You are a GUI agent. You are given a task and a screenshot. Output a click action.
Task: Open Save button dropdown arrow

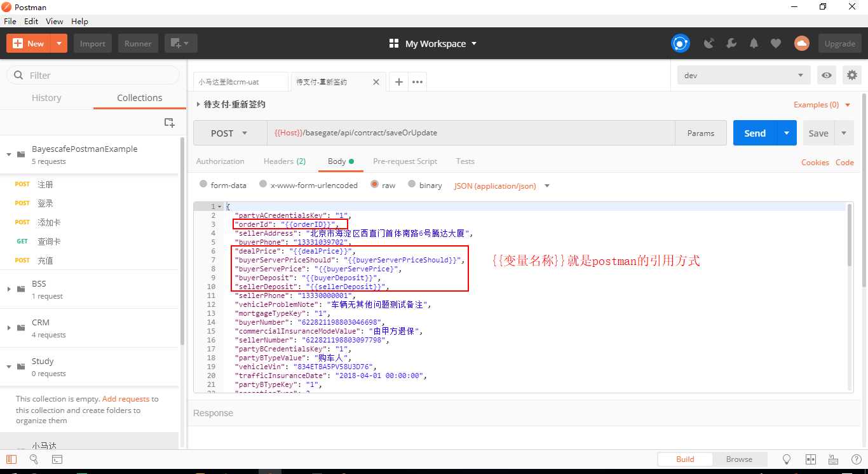pos(844,133)
